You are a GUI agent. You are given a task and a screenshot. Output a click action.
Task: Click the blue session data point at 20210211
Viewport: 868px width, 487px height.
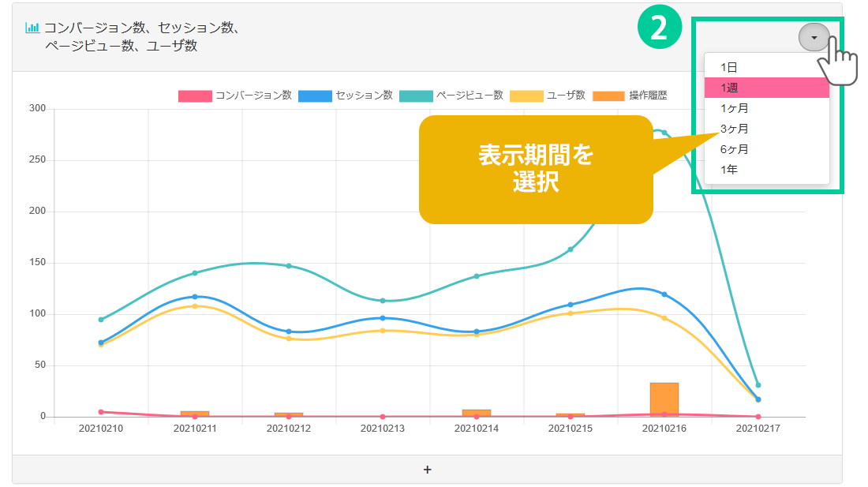point(195,297)
